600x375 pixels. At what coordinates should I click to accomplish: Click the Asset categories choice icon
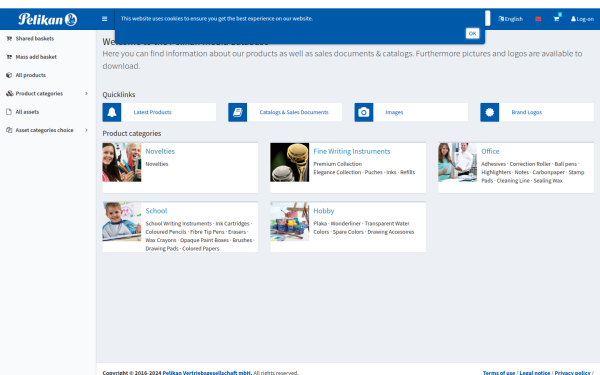[9, 130]
